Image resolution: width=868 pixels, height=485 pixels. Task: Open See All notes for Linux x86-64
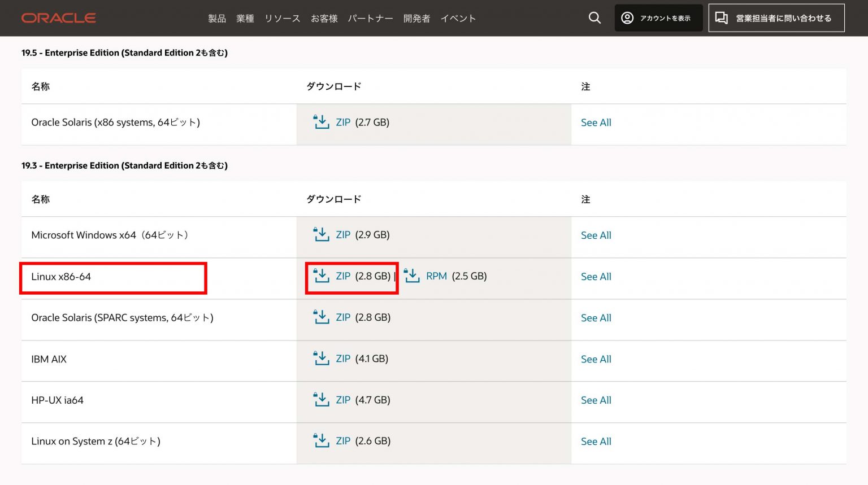pos(596,277)
